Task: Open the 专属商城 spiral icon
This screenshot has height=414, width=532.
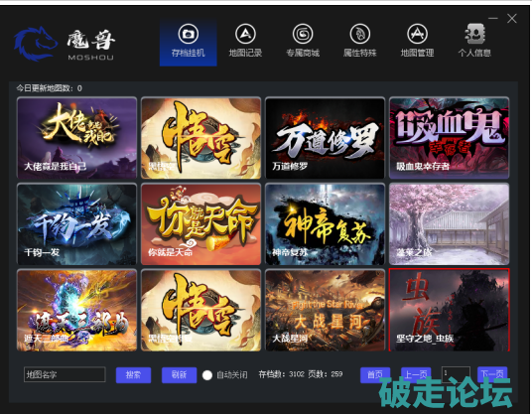Action: coord(303,34)
